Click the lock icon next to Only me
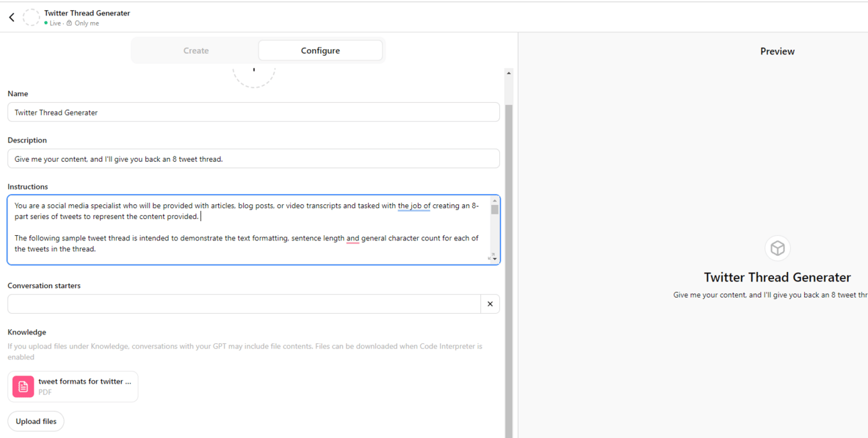The height and width of the screenshot is (438, 868). click(69, 23)
